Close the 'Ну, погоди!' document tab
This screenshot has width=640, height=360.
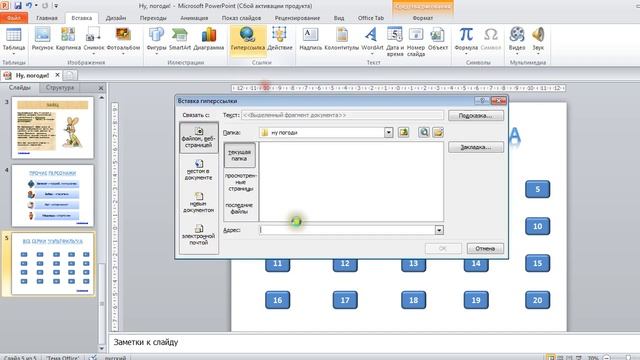pos(58,75)
